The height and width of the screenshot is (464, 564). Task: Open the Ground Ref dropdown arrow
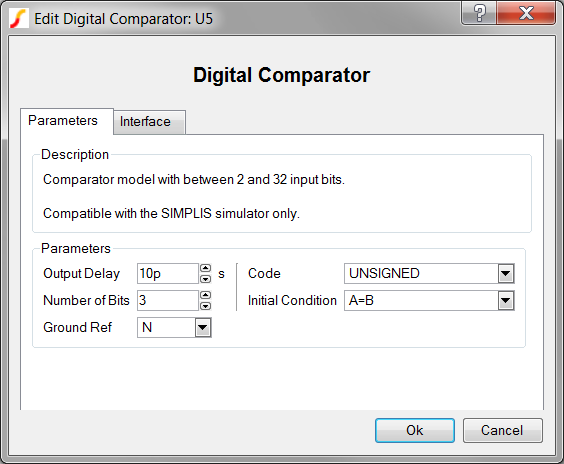point(203,328)
